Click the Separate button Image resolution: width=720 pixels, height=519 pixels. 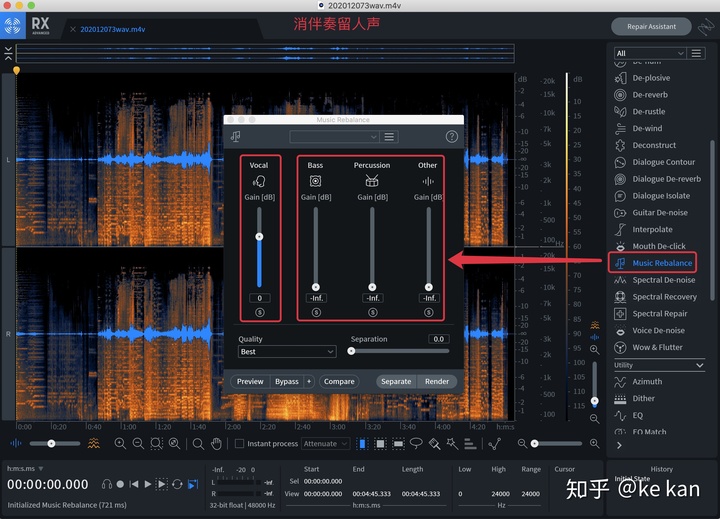tap(396, 382)
